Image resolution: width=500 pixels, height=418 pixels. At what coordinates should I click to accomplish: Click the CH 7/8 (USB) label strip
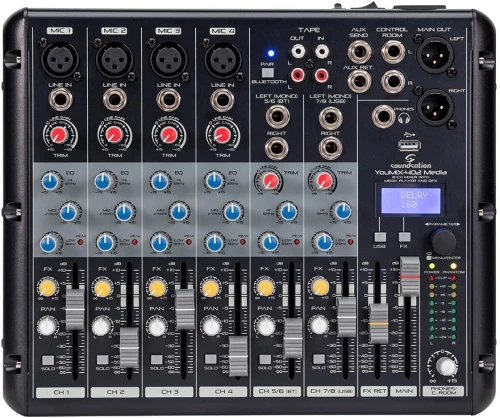coord(331,391)
